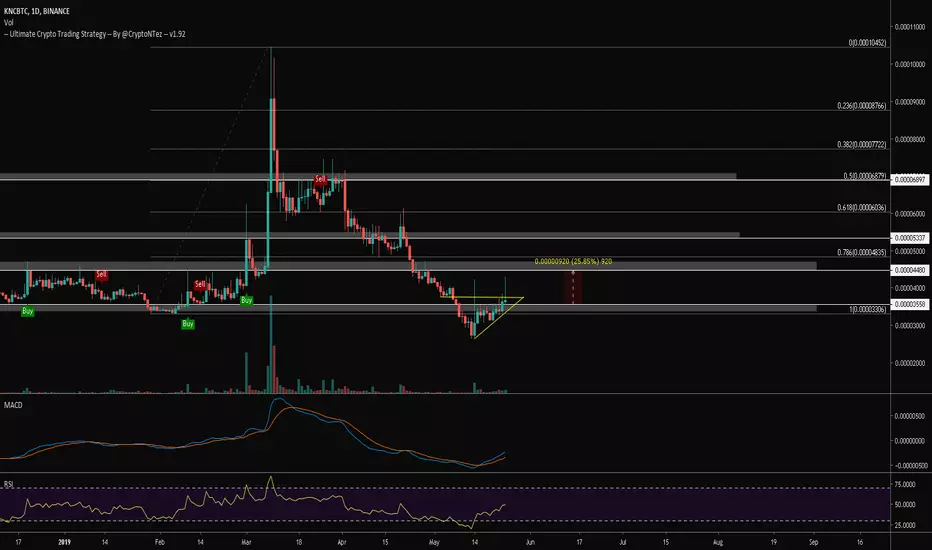Click the Fibonacci 0.5(0.00006879) level label
932x550 pixels.
[x=865, y=176]
